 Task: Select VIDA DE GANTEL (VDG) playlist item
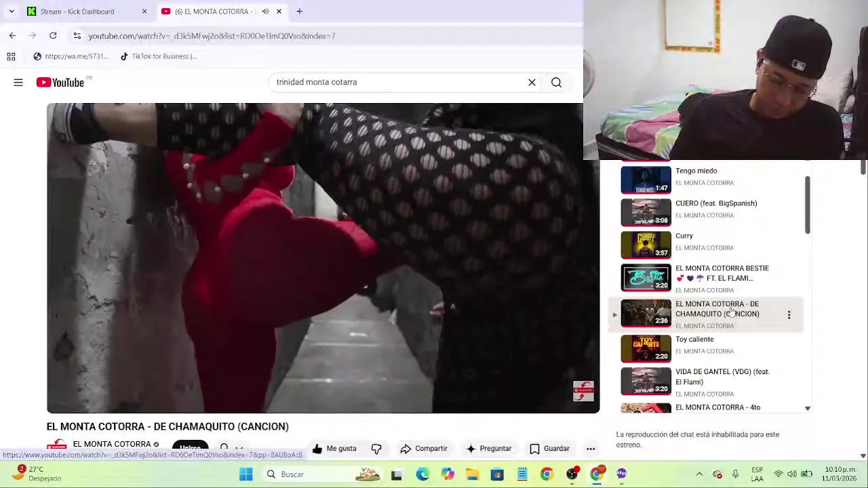(705, 382)
